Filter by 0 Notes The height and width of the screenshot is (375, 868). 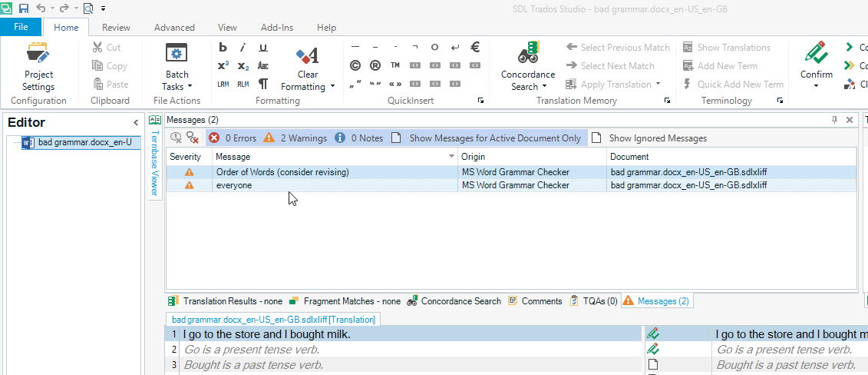[x=358, y=138]
